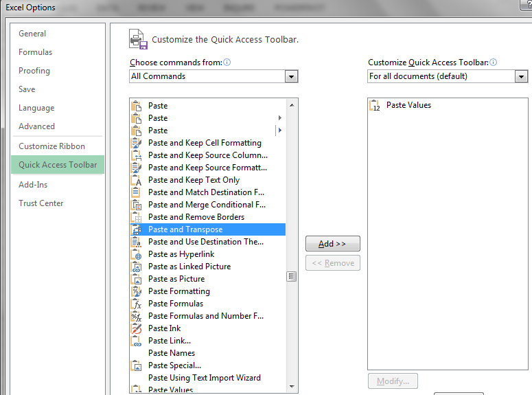Open the For all documents dropdown
532x395 pixels.
pyautogui.click(x=521, y=76)
